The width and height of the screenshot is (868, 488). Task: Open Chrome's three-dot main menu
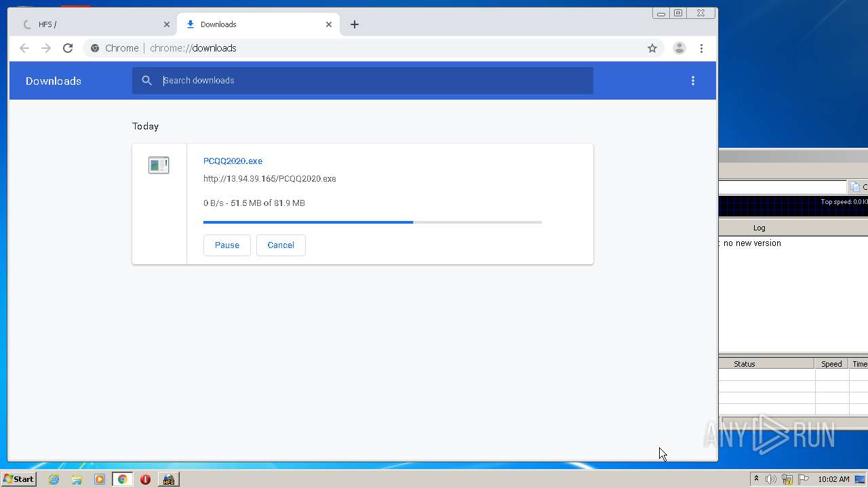(x=702, y=48)
